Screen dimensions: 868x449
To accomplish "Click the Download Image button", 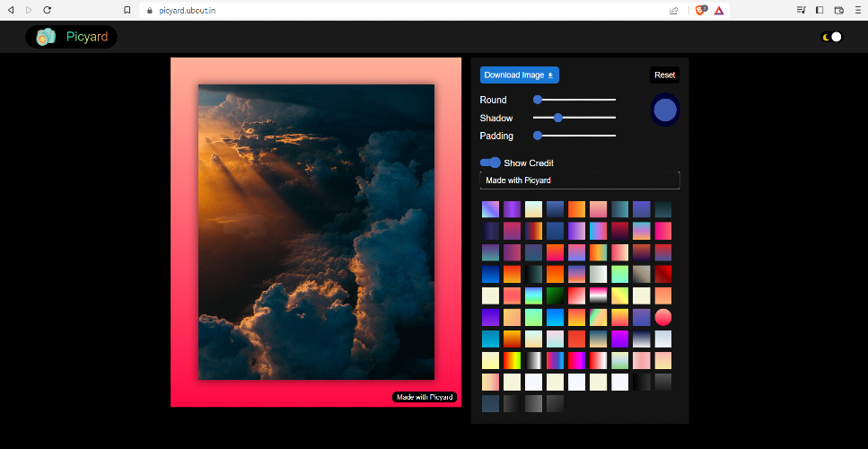I will coord(519,75).
